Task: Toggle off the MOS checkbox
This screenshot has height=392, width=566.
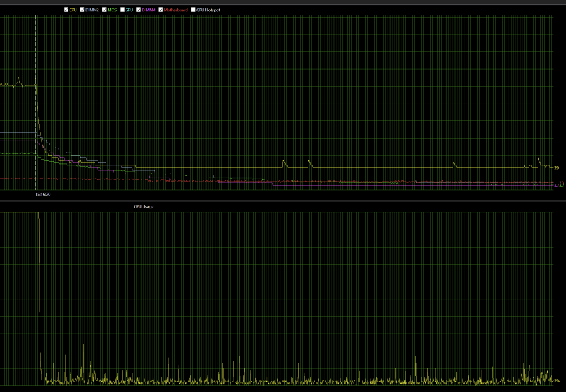Action: [x=105, y=10]
